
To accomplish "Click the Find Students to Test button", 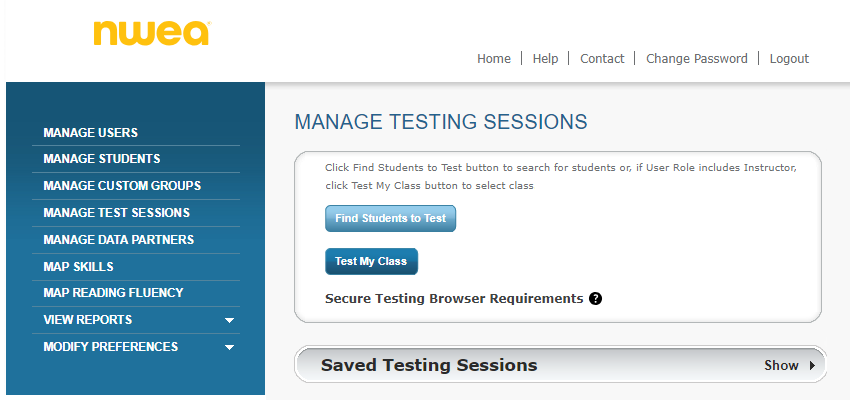I will click(390, 218).
